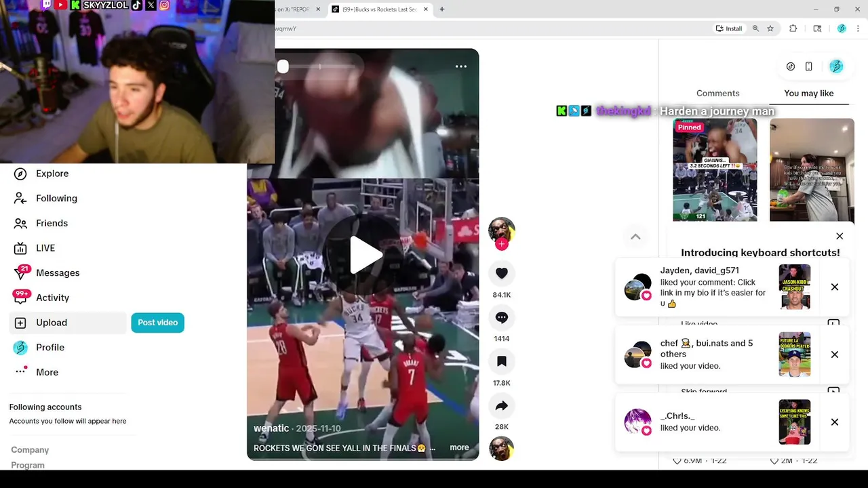Open the _.Chr!s._ liked your video notification
The image size is (868, 488).
click(732, 422)
